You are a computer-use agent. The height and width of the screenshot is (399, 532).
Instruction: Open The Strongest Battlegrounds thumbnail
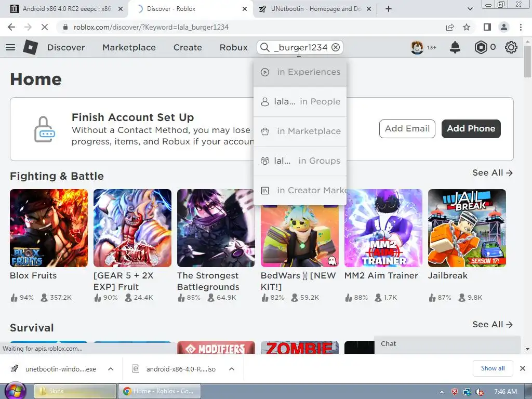click(216, 228)
